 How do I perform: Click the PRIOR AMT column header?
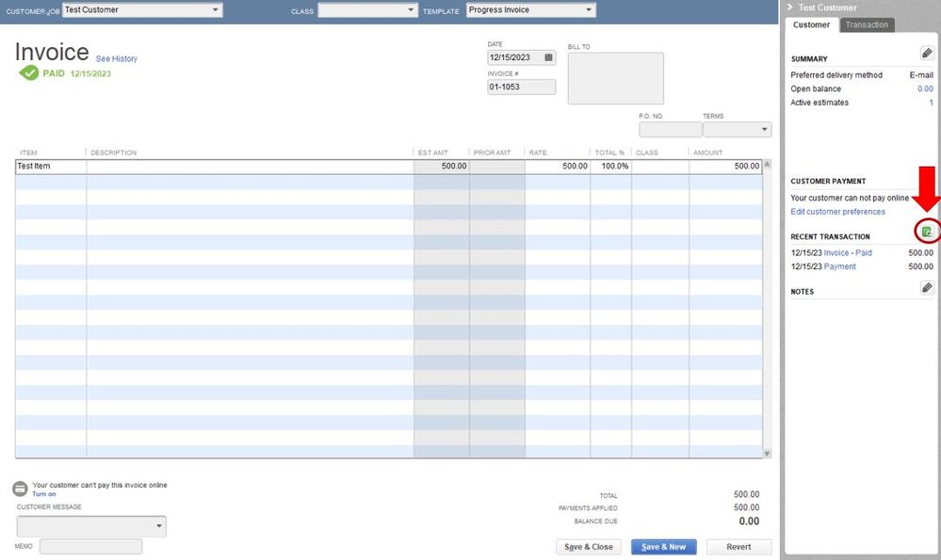tap(492, 152)
